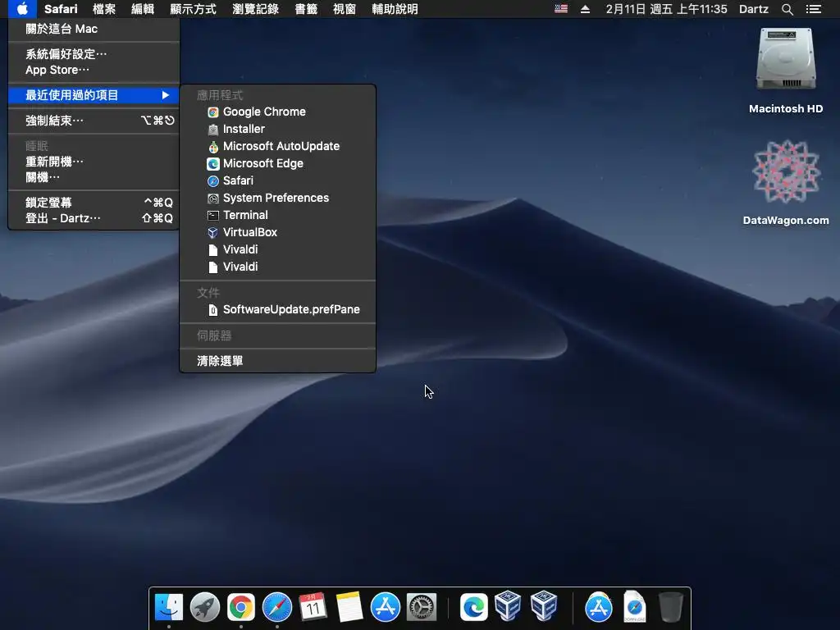Open Safari from recent applications list

point(277,180)
